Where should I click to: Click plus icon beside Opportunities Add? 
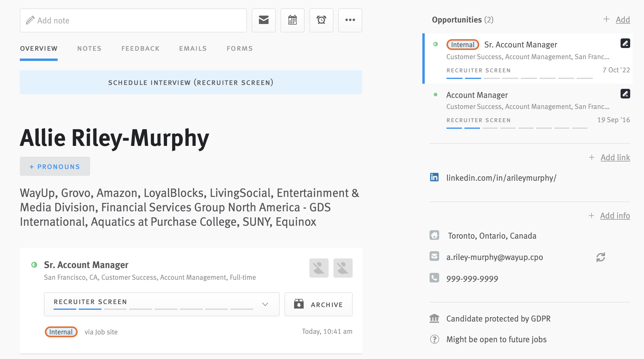606,19
